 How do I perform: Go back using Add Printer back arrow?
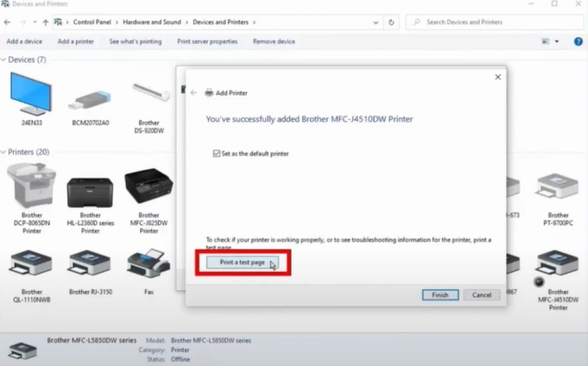coord(193,92)
